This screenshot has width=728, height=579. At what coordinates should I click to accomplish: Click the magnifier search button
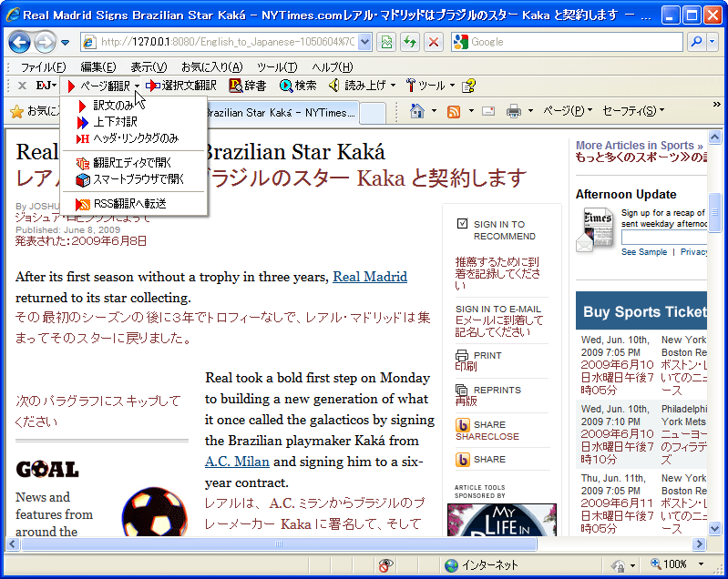point(696,42)
